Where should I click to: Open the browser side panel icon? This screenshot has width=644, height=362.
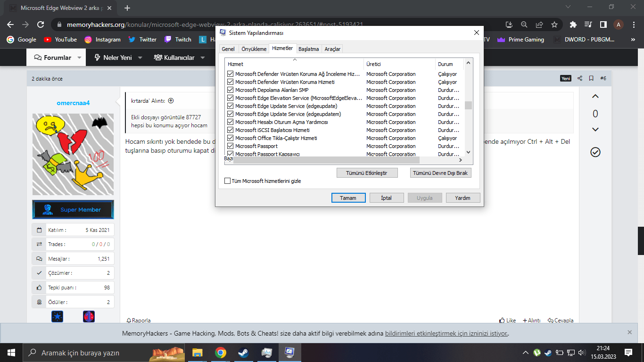pyautogui.click(x=603, y=25)
